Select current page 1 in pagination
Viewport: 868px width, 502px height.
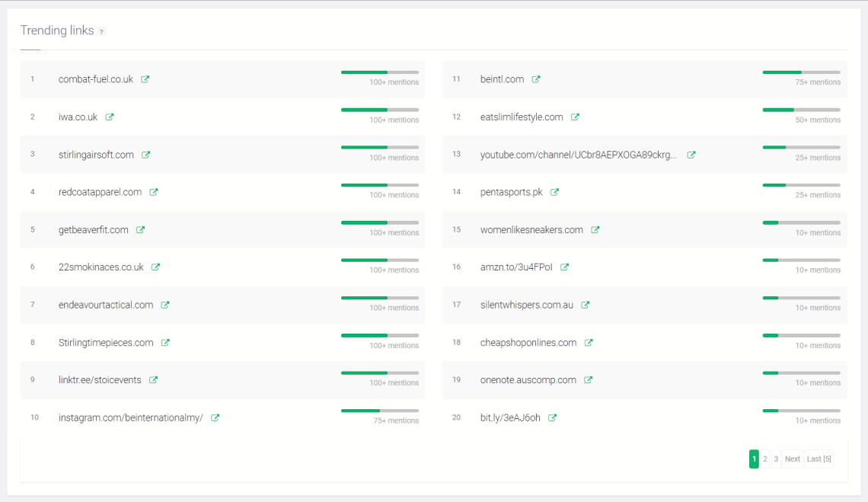click(754, 459)
